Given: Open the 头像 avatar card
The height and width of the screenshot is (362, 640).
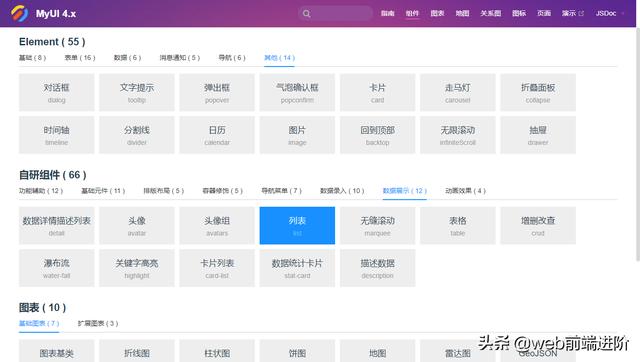Looking at the screenshot, I should [x=137, y=225].
